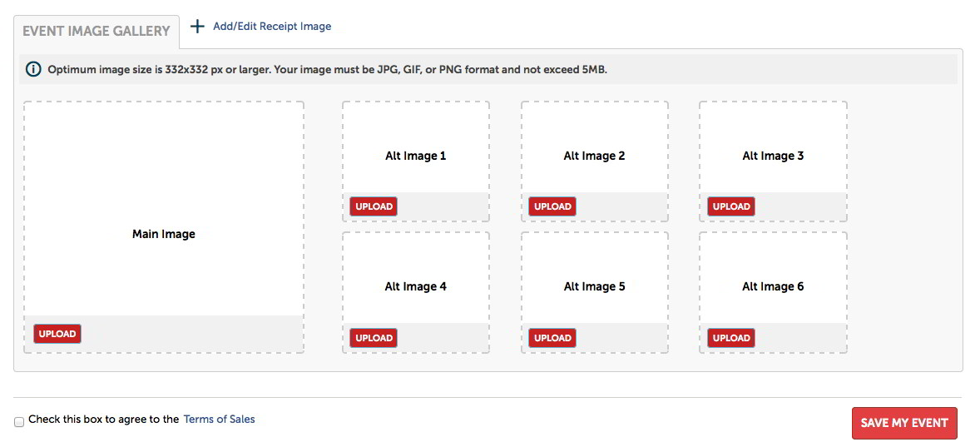Click the plus icon beside Add/Edit Receipt Image
Image resolution: width=980 pixels, height=447 pixels.
click(197, 27)
